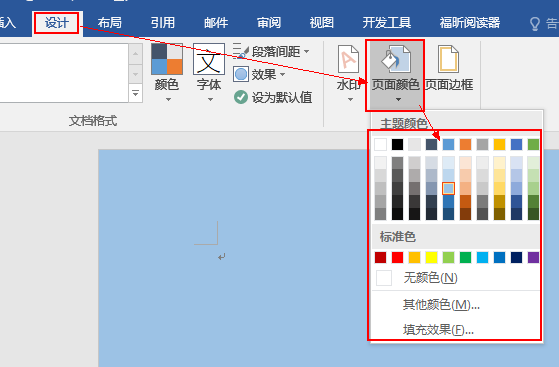The image size is (559, 367).
Task: Pick the yellow standard color swatch
Action: coord(431,258)
